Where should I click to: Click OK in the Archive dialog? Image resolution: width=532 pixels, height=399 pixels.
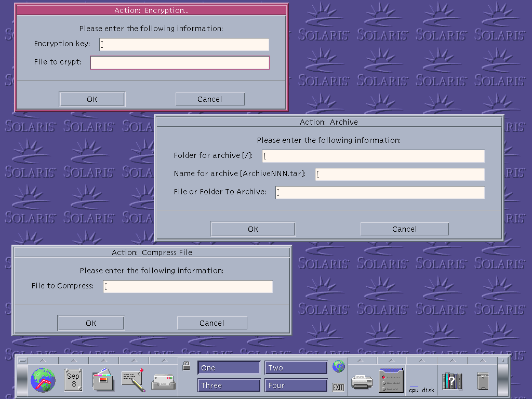click(x=253, y=229)
